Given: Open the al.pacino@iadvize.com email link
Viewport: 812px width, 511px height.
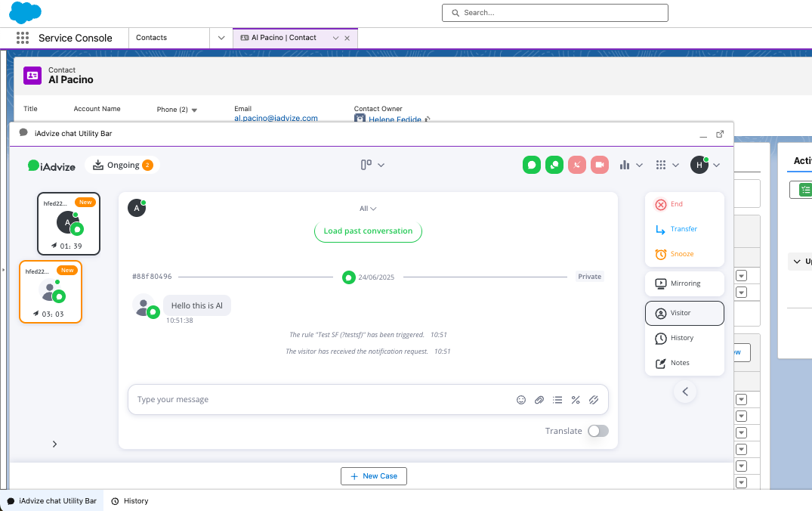Looking at the screenshot, I should coord(276,118).
